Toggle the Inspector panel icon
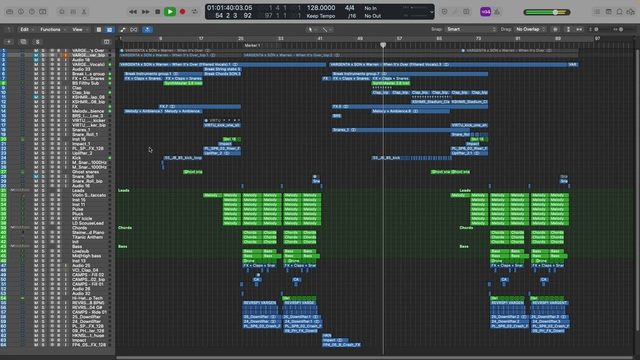This screenshot has width=640, height=360. pos(21,12)
